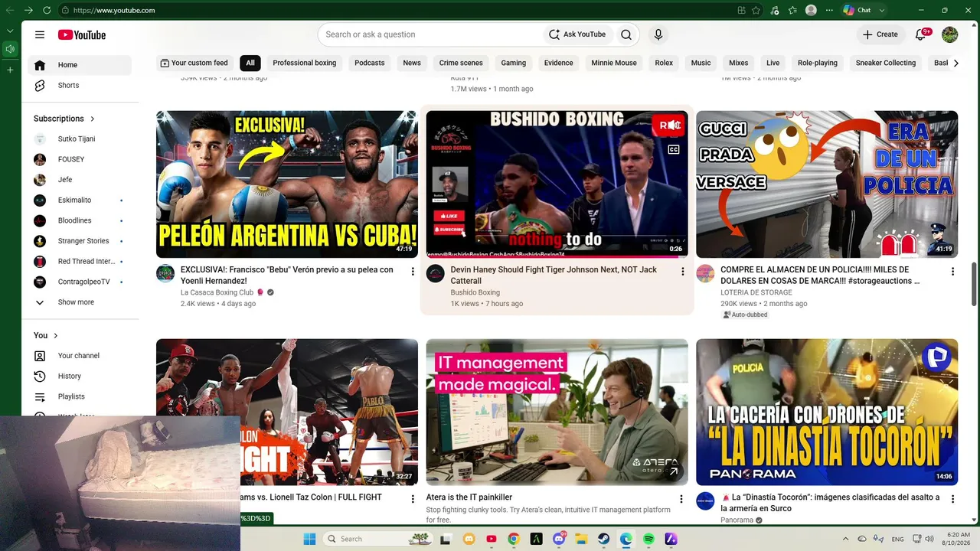The width and height of the screenshot is (980, 551).
Task: Open the Atera is the IT painkiller title
Action: point(469,497)
